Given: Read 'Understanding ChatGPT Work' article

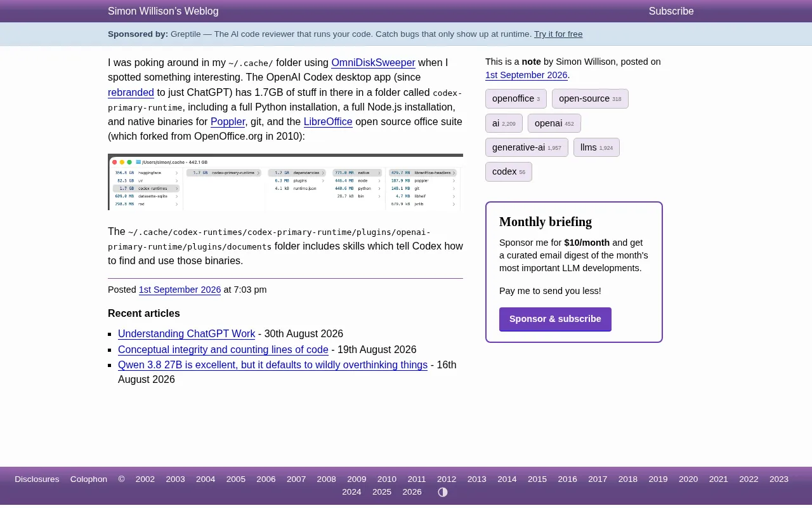Looking at the screenshot, I should pos(187,334).
